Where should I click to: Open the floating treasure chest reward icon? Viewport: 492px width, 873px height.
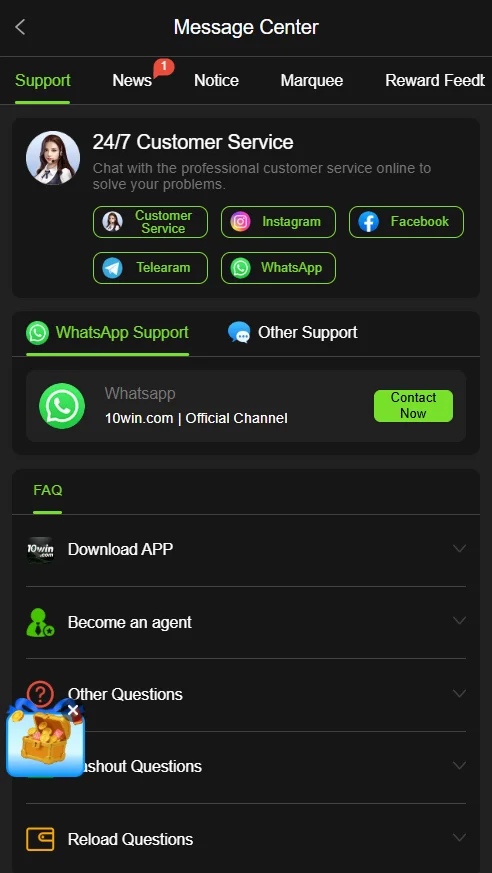tap(45, 740)
